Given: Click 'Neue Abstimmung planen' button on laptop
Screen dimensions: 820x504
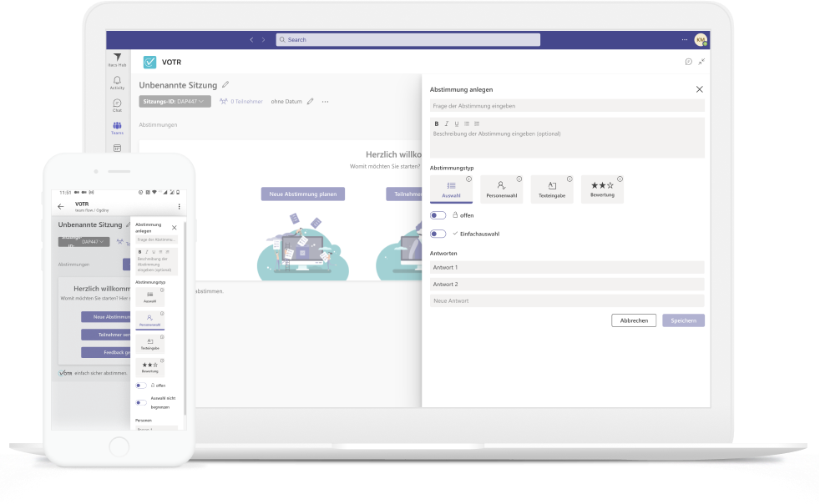Looking at the screenshot, I should (302, 194).
